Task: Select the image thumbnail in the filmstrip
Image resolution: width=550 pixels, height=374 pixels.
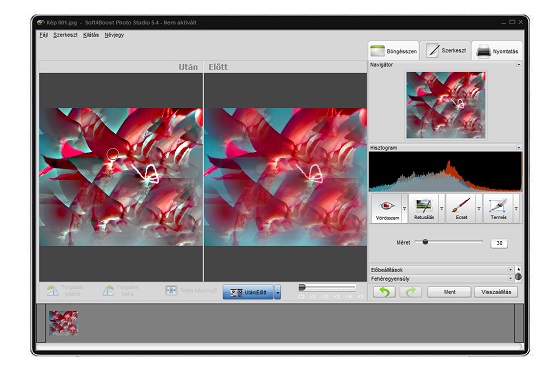Action: click(x=63, y=323)
